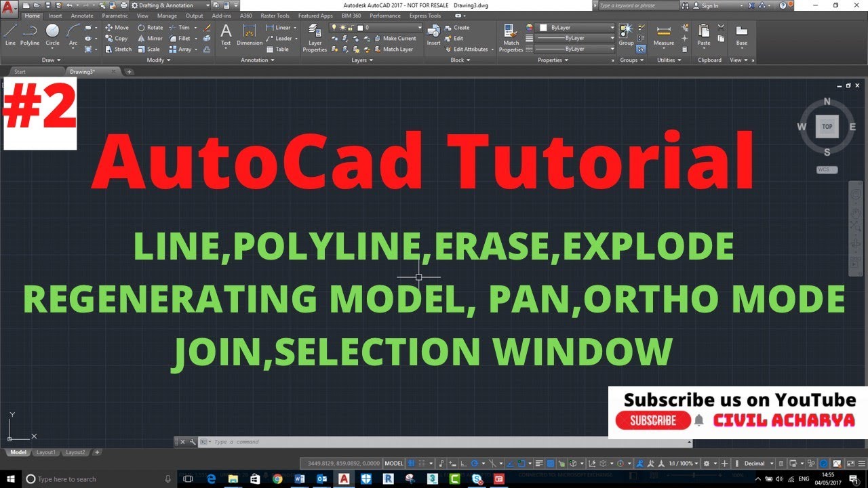
Task: Click the Move tool
Action: (117, 28)
